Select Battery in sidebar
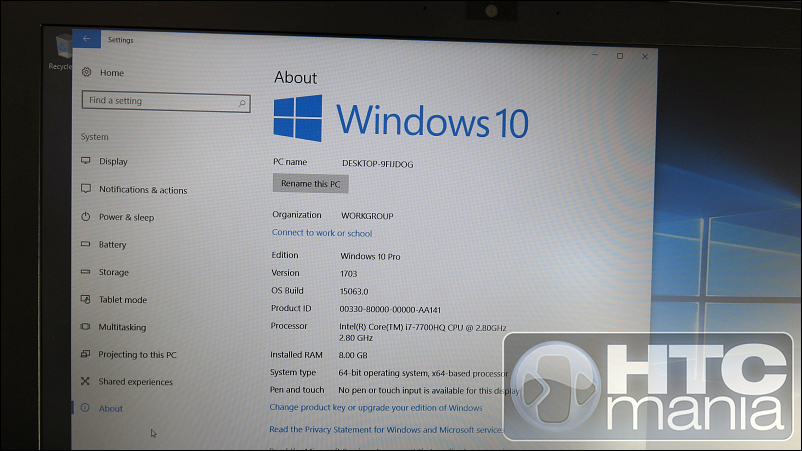The image size is (802, 451). coord(113,245)
